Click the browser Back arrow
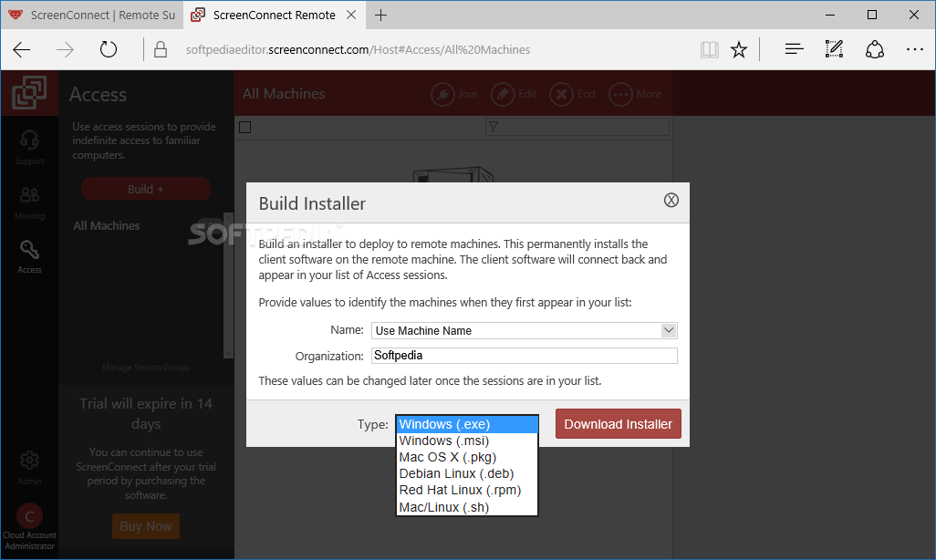 pyautogui.click(x=22, y=49)
